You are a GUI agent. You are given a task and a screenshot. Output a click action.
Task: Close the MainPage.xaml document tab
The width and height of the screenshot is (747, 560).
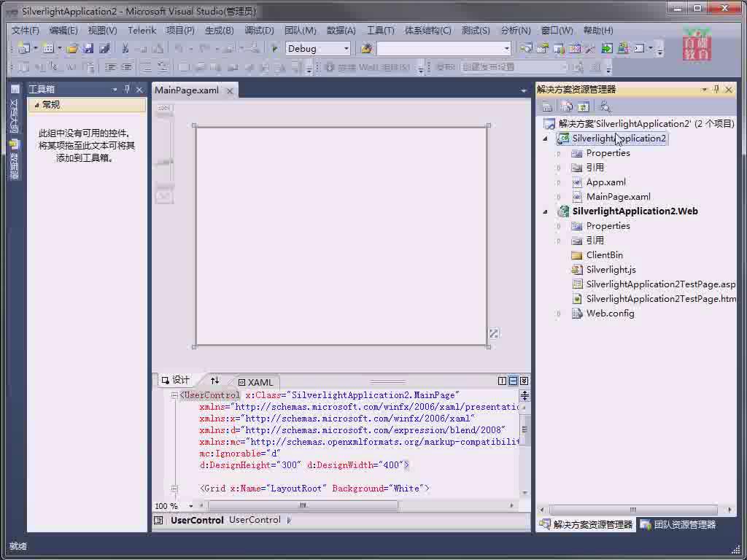[230, 91]
